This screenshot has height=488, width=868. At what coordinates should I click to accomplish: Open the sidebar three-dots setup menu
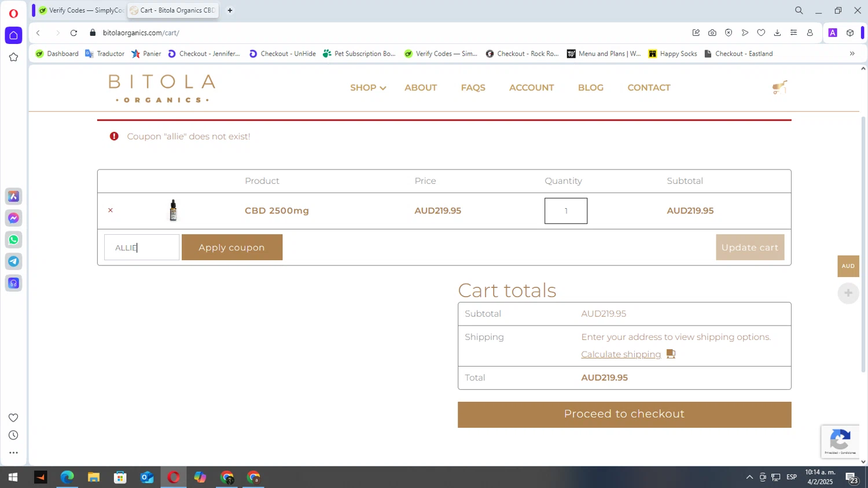[x=13, y=453]
